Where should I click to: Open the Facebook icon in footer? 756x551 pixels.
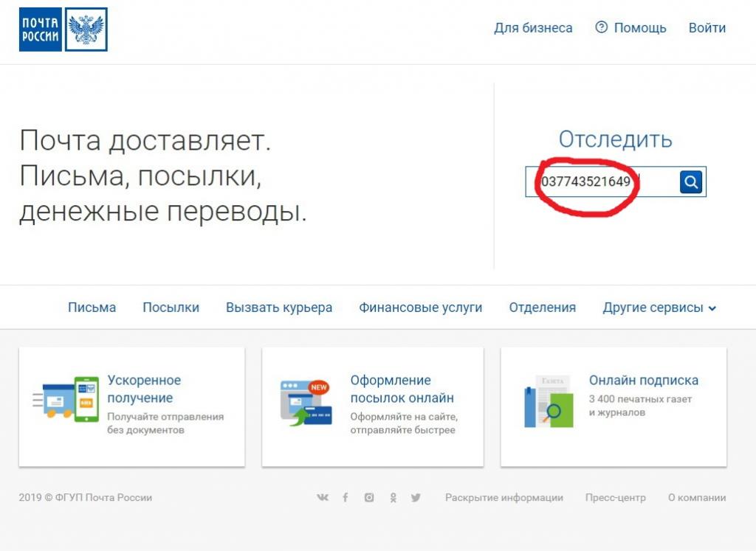click(345, 498)
